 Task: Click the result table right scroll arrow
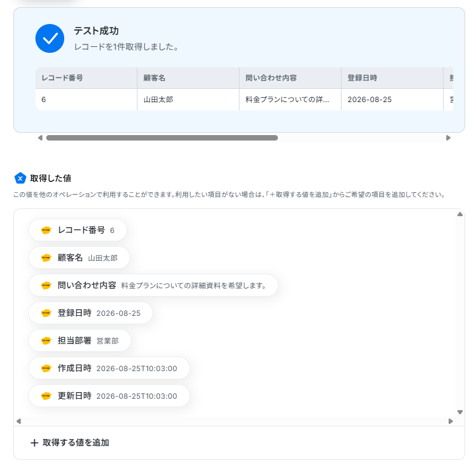(448, 138)
